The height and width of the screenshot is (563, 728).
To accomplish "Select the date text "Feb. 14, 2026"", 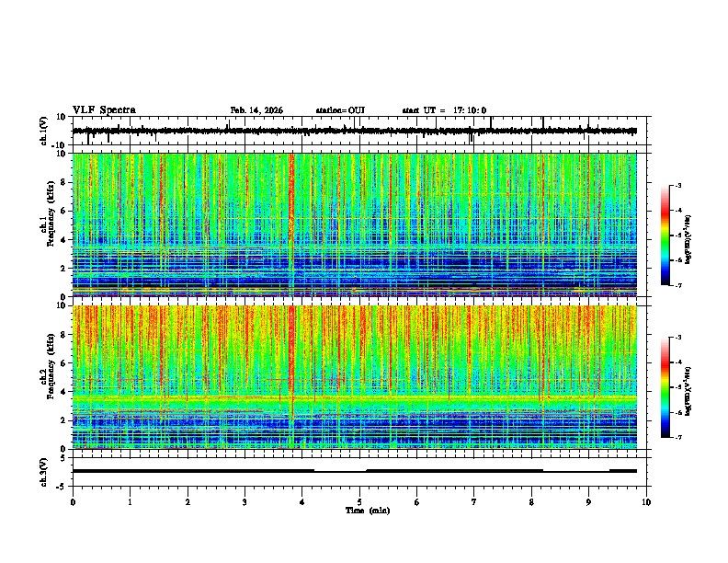I will pyautogui.click(x=256, y=110).
